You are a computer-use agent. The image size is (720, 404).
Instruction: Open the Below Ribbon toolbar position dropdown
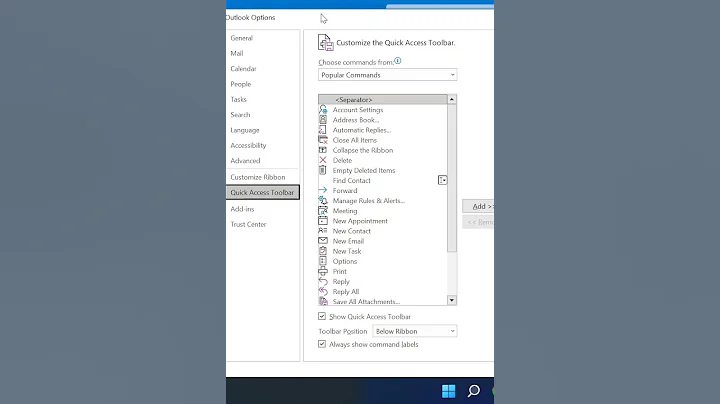pyautogui.click(x=415, y=331)
